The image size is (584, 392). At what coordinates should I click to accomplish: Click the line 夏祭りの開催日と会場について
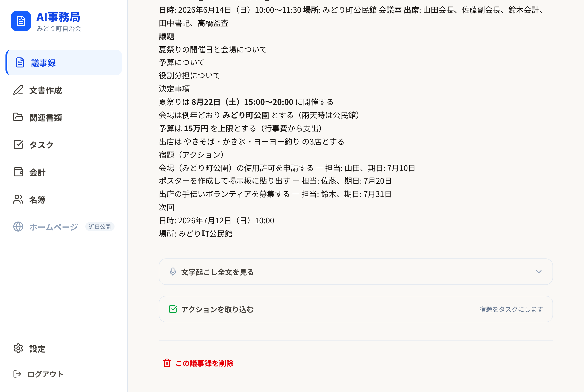click(213, 49)
